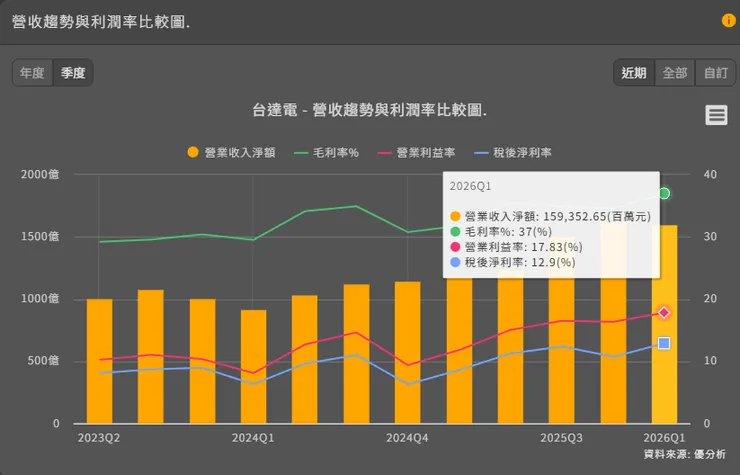
Task: Toggle 毛利率% legend series
Action: pyautogui.click(x=326, y=153)
